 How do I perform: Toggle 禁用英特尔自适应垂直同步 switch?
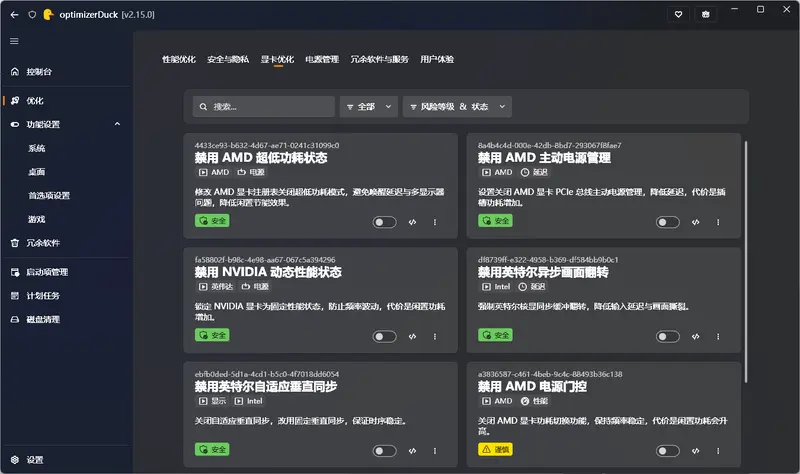pos(384,451)
